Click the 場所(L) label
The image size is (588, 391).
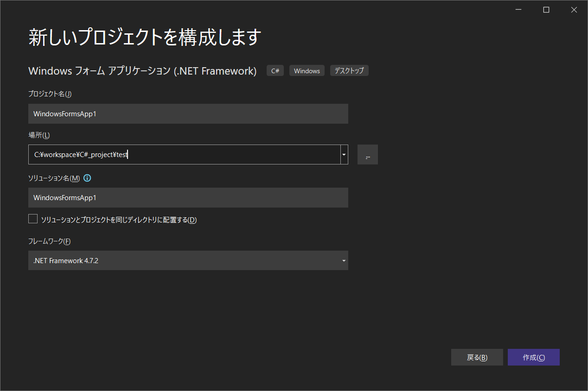pyautogui.click(x=39, y=135)
